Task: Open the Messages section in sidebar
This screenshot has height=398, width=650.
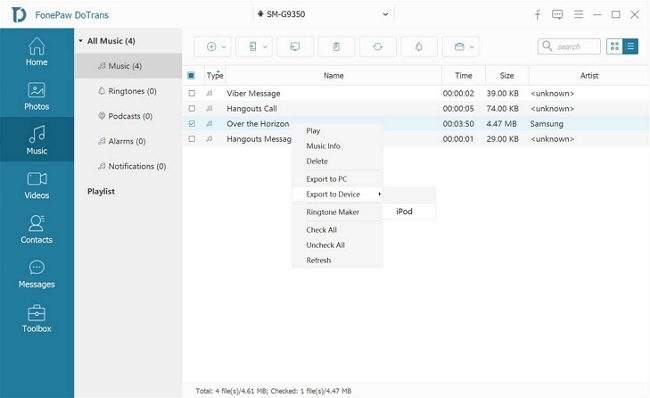Action: point(36,274)
